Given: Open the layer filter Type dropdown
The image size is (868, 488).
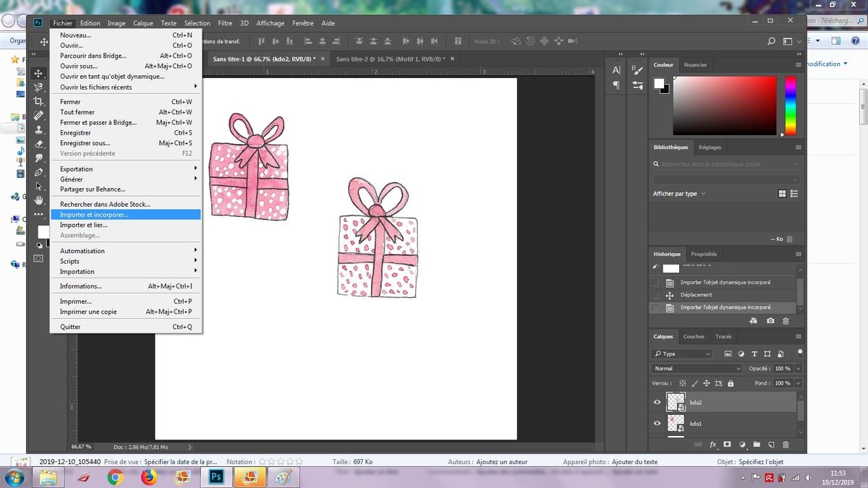Looking at the screenshot, I should pyautogui.click(x=681, y=354).
